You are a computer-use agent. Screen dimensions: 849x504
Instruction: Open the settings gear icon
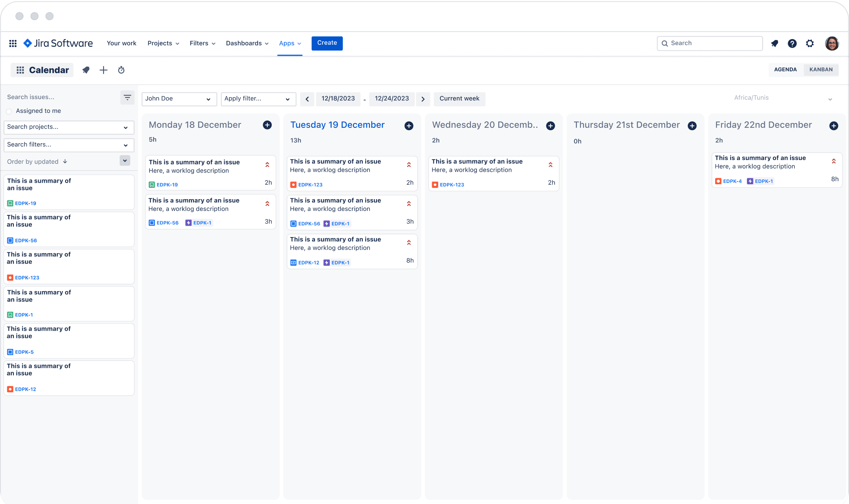pos(810,44)
